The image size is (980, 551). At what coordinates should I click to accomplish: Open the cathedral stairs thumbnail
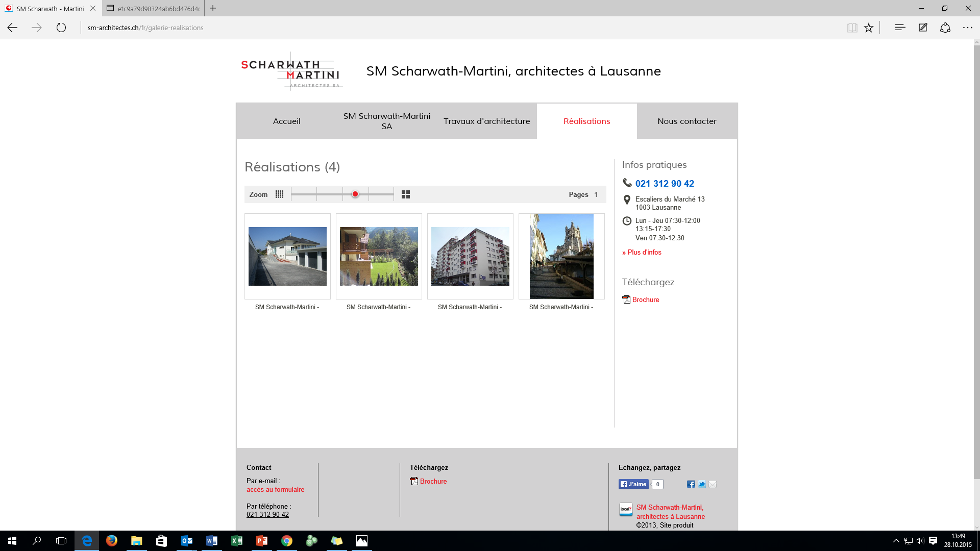(561, 256)
